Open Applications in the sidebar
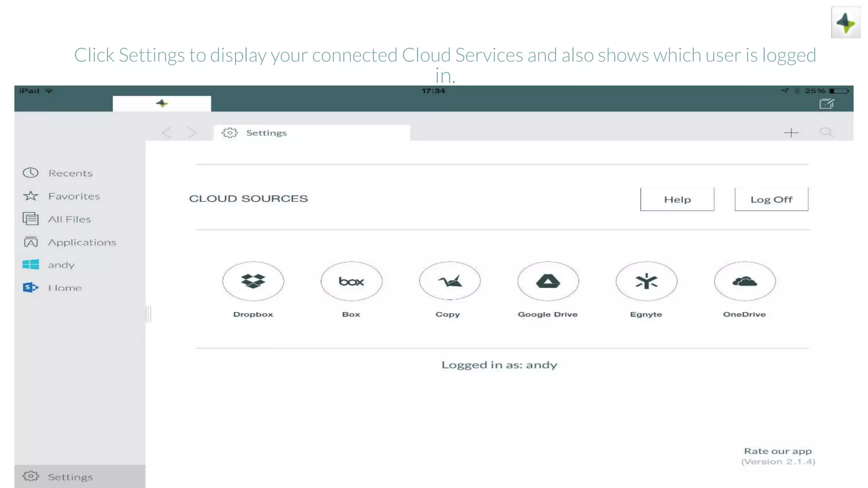Viewport: 868px width, 488px height. pyautogui.click(x=80, y=242)
